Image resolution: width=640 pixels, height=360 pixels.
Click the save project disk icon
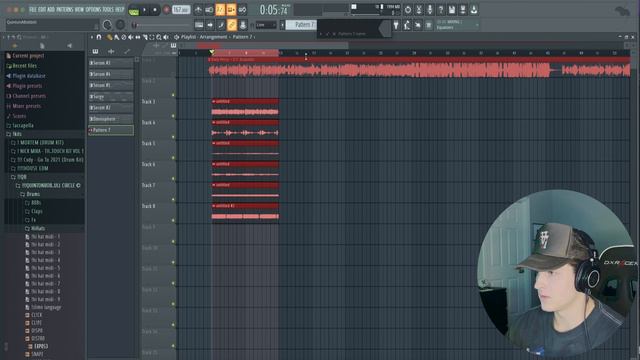tap(452, 10)
